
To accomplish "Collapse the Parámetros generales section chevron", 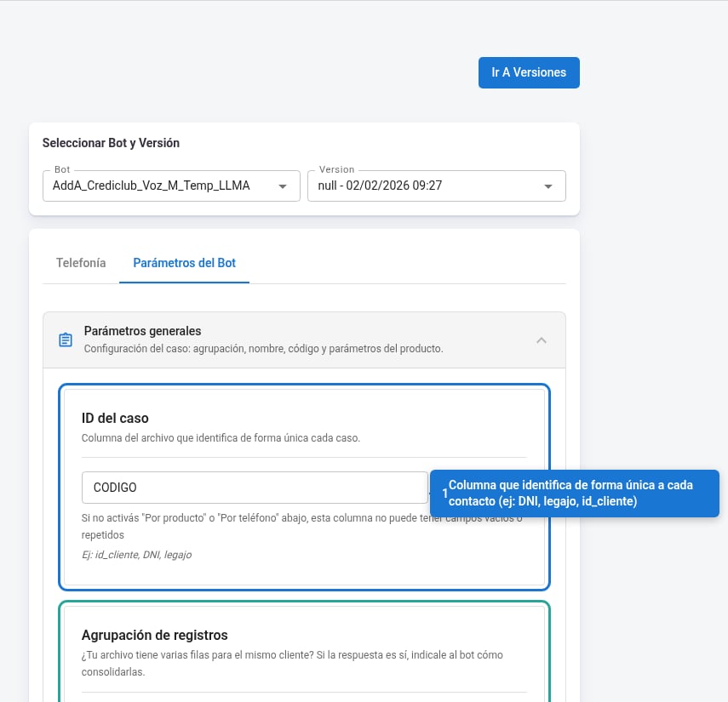I will tap(542, 340).
